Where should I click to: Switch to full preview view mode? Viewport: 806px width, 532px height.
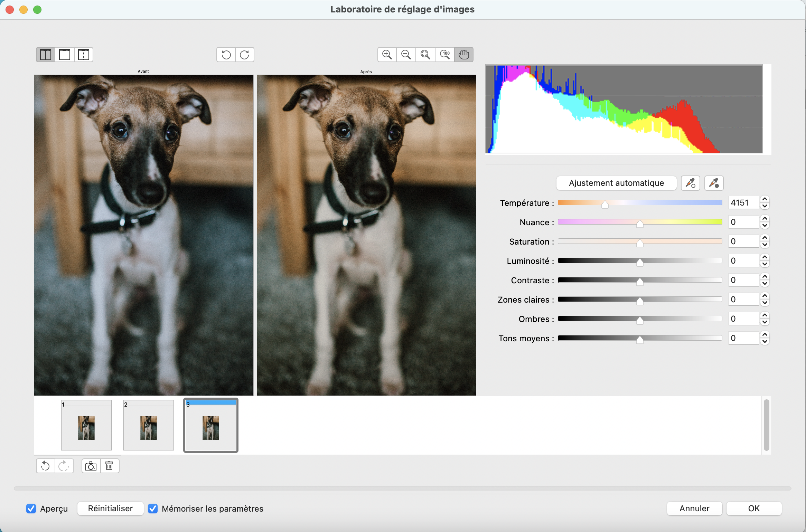65,54
